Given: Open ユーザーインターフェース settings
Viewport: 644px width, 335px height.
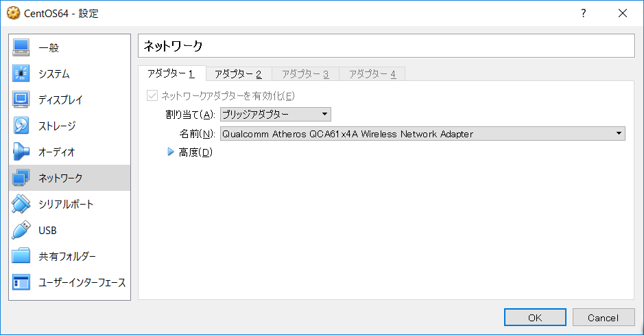Looking at the screenshot, I should pos(69,282).
